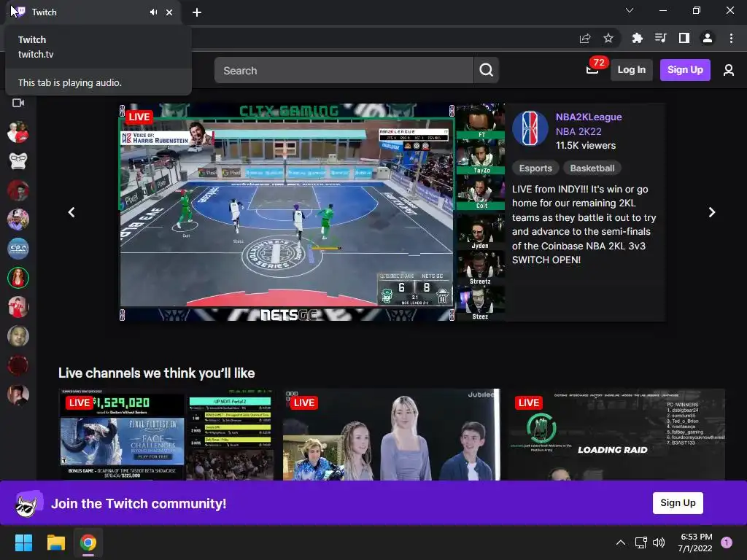
Task: Focus the Twitch Search field
Action: tap(344, 71)
